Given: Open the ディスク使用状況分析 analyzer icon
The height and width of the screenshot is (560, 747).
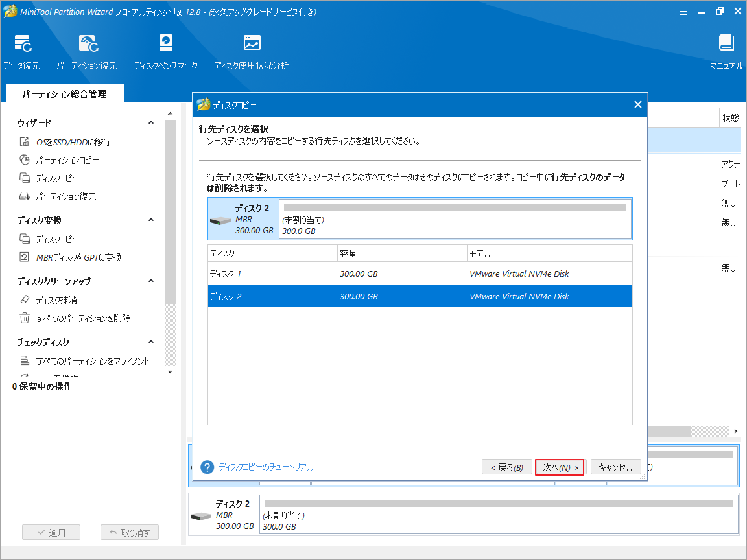Looking at the screenshot, I should click(252, 43).
